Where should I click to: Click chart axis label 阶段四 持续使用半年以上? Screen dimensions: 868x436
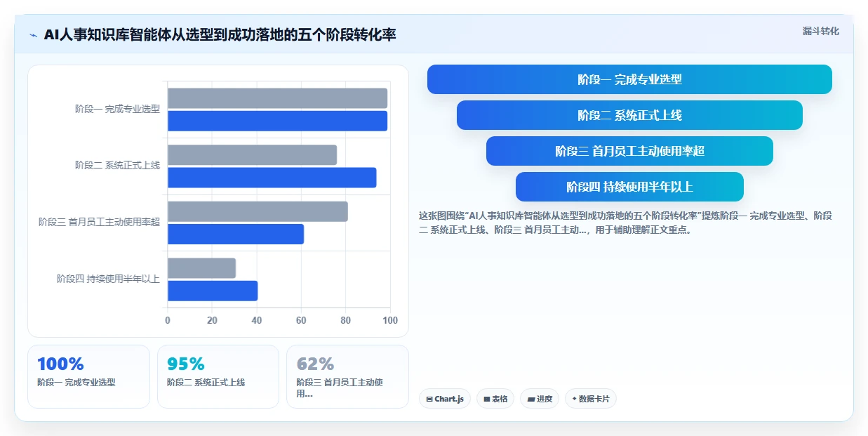[108, 279]
